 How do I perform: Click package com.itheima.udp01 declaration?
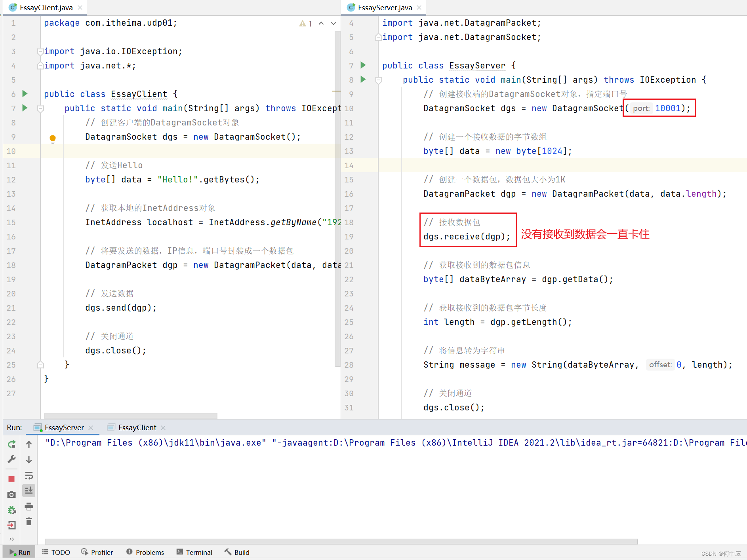[111, 23]
